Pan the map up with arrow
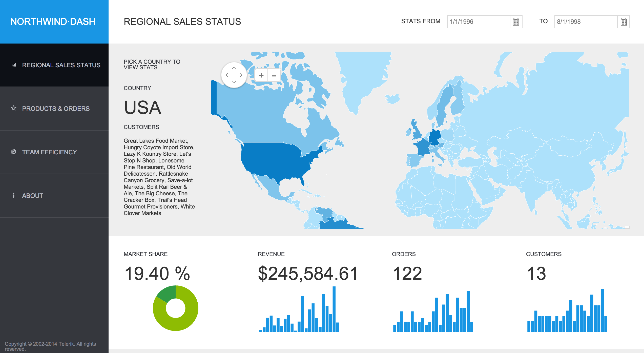The image size is (644, 353). click(x=234, y=68)
